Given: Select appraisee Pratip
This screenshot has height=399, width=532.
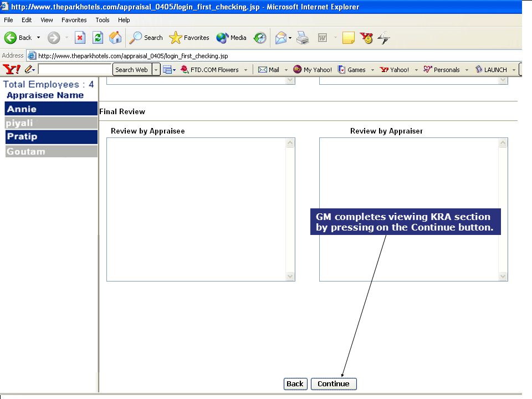Looking at the screenshot, I should point(51,136).
